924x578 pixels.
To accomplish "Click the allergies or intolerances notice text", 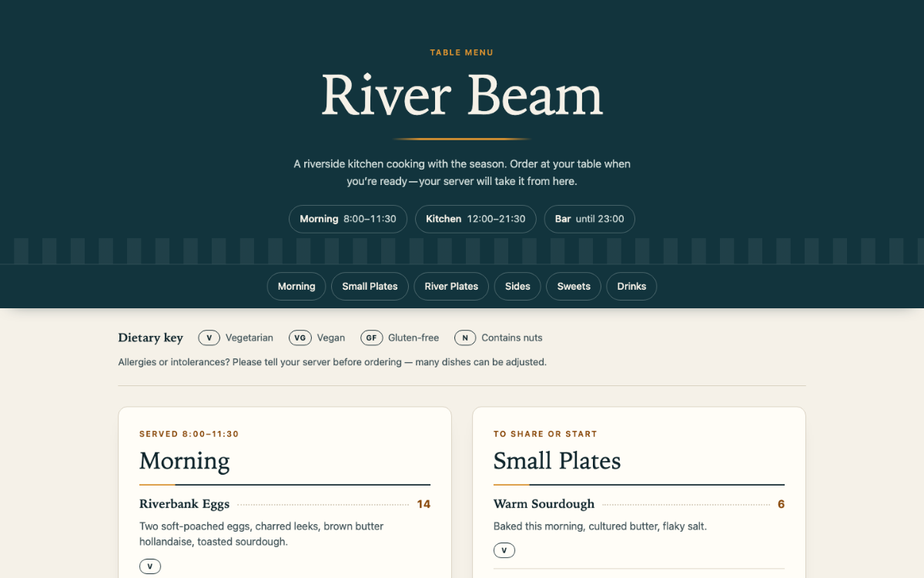I will (333, 361).
